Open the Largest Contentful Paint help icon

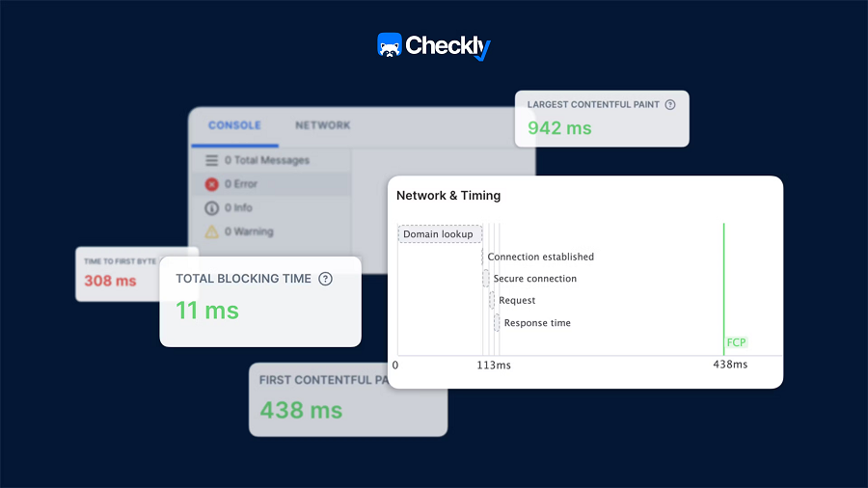pyautogui.click(x=670, y=104)
